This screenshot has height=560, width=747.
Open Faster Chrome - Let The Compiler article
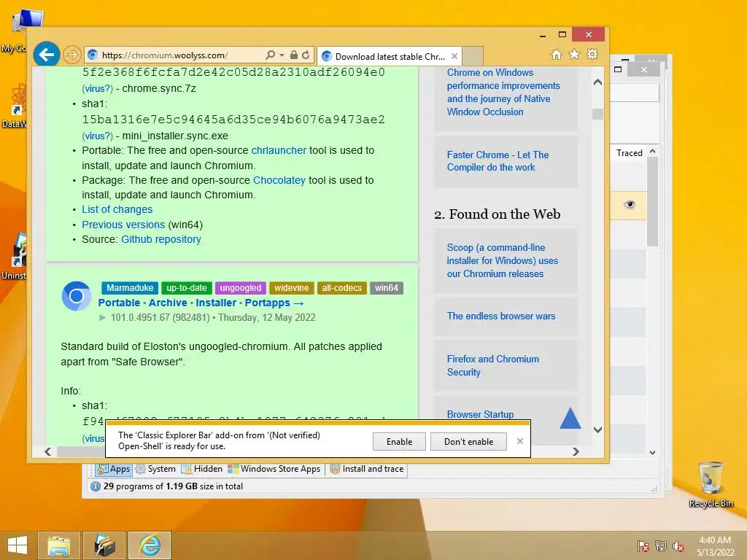[498, 161]
